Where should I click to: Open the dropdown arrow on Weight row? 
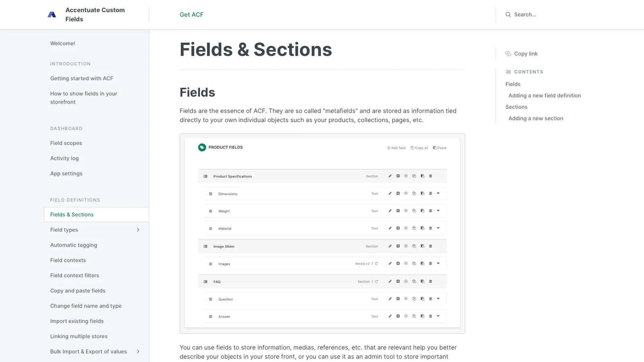[438, 211]
